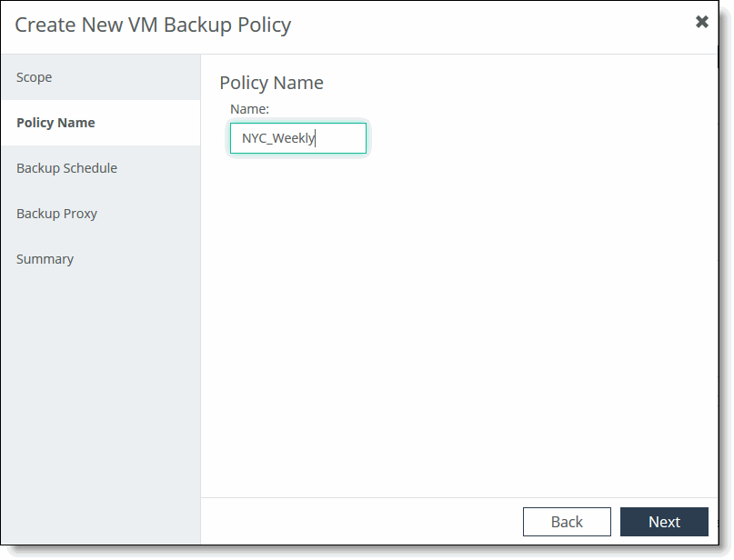Click the footer area left of Back

click(x=364, y=522)
